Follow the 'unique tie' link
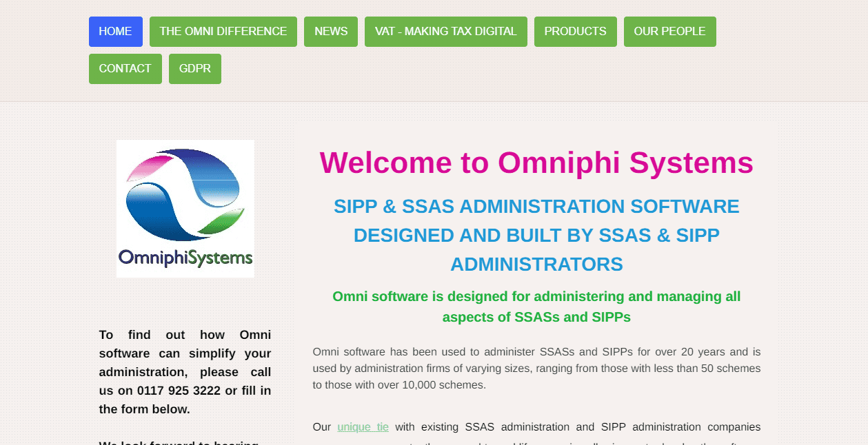The image size is (868, 445). point(363,427)
